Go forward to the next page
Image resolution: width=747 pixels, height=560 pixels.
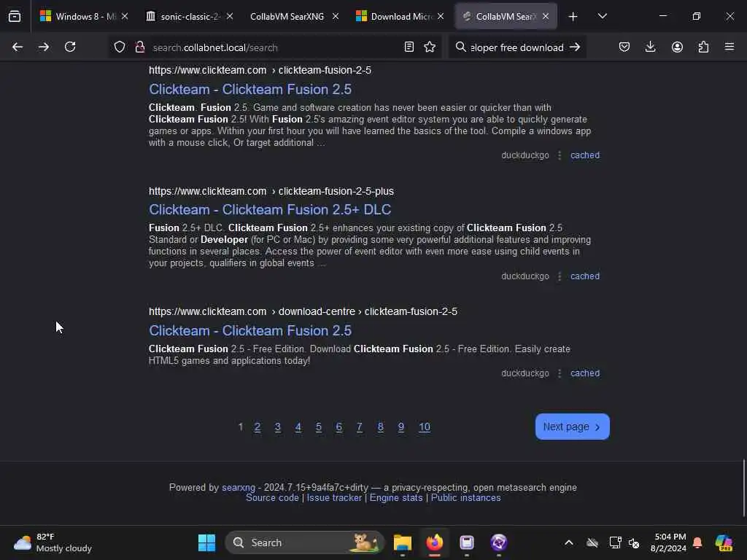click(x=43, y=47)
